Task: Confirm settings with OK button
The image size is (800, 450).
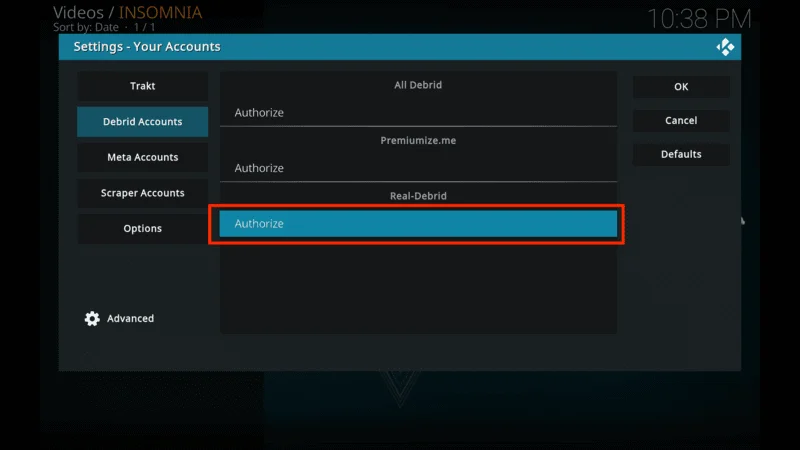Action: (681, 87)
